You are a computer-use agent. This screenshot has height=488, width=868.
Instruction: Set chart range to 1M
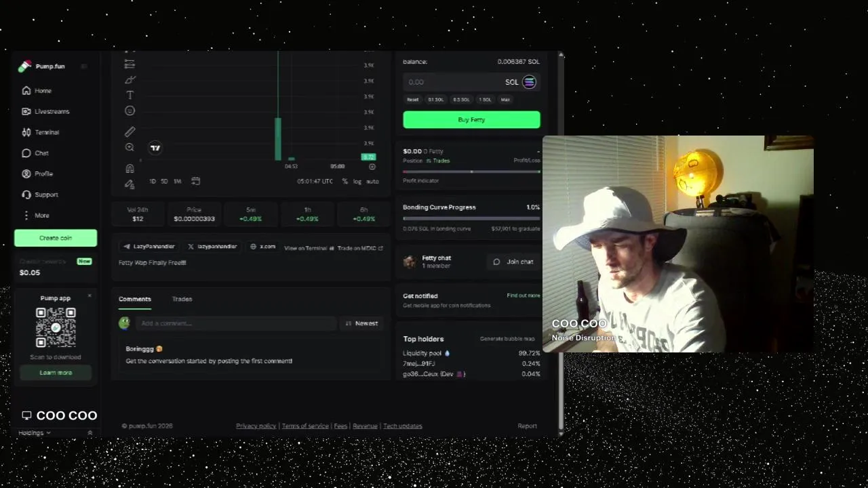[177, 182]
